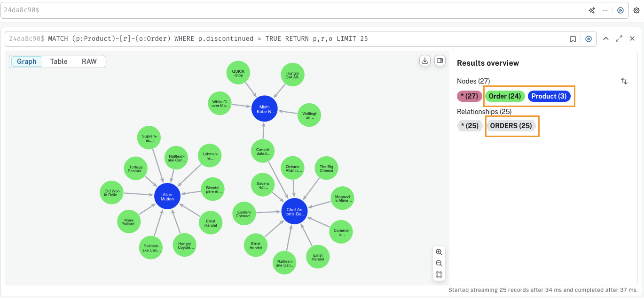Image resolution: width=644 pixels, height=298 pixels.
Task: Zoom out of the graph
Action: tap(439, 263)
